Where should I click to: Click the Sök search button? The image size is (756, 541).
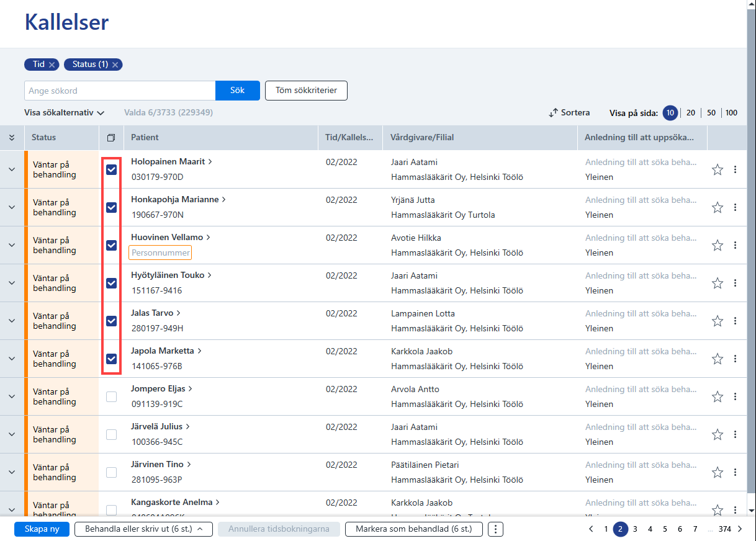[238, 91]
